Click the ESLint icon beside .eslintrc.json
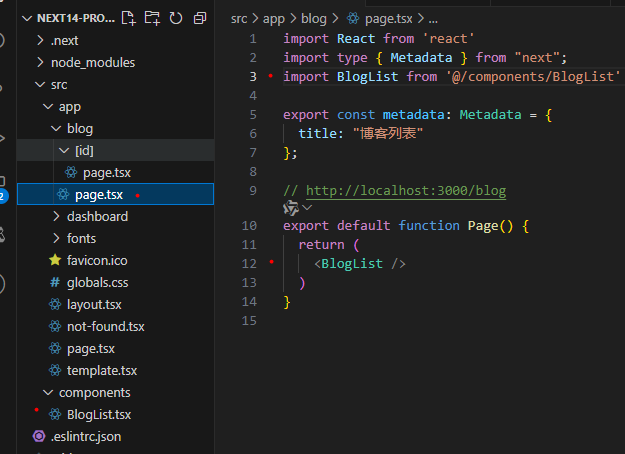Image resolution: width=625 pixels, height=454 pixels. (x=39, y=436)
